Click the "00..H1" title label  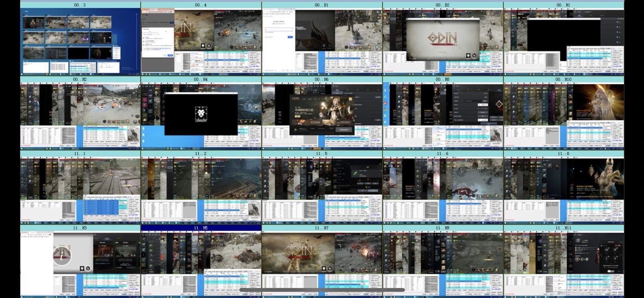click(563, 5)
